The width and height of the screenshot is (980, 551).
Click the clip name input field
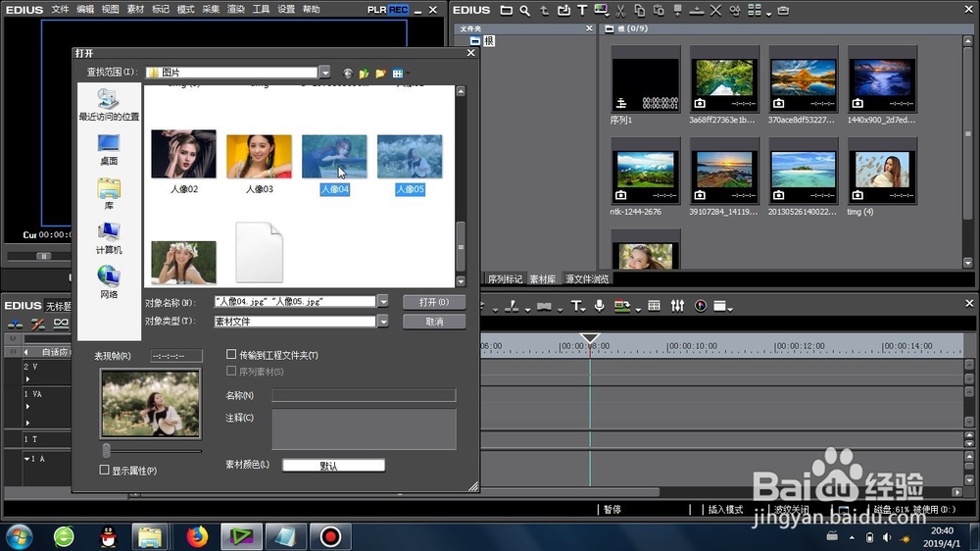364,395
